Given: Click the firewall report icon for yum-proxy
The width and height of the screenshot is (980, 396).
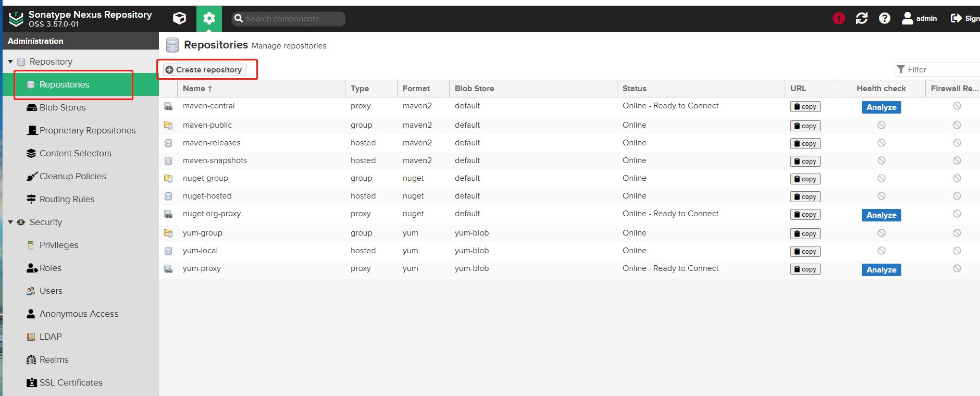Looking at the screenshot, I should [x=957, y=268].
